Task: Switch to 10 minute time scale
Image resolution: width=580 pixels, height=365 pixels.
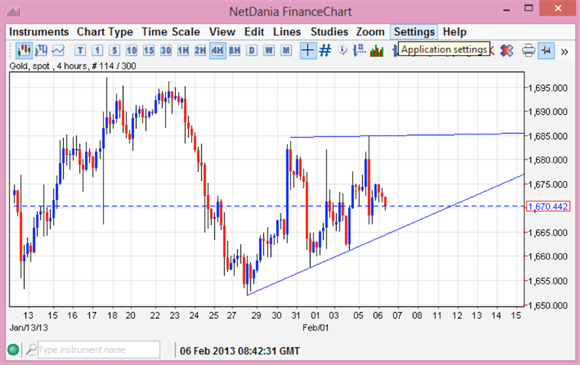Action: click(132, 50)
